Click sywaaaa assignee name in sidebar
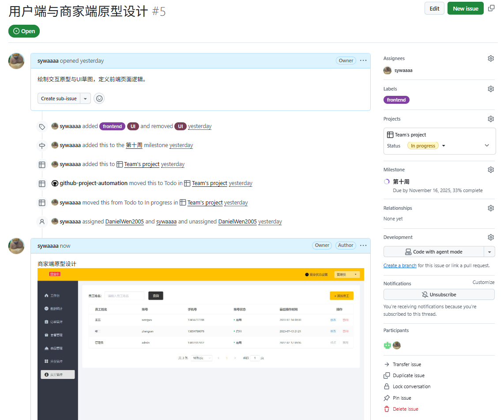 403,70
